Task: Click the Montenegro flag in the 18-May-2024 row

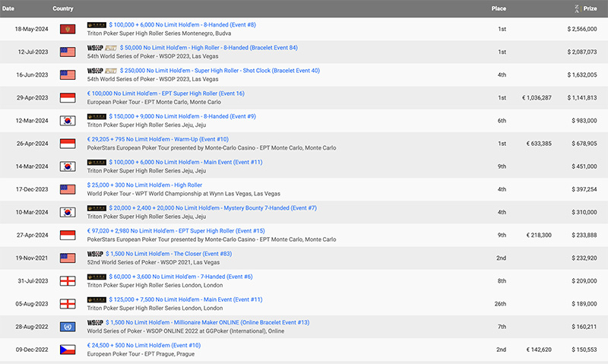Action: tap(67, 29)
